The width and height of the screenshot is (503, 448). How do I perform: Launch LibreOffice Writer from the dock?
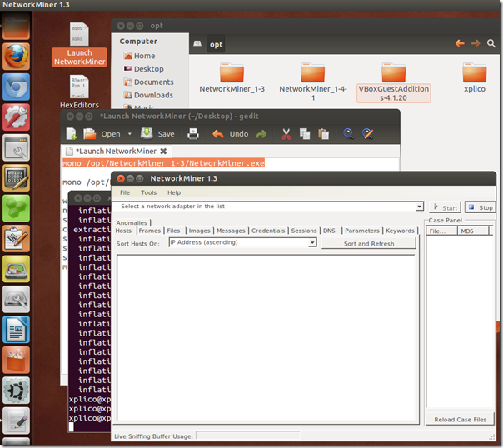[16, 330]
